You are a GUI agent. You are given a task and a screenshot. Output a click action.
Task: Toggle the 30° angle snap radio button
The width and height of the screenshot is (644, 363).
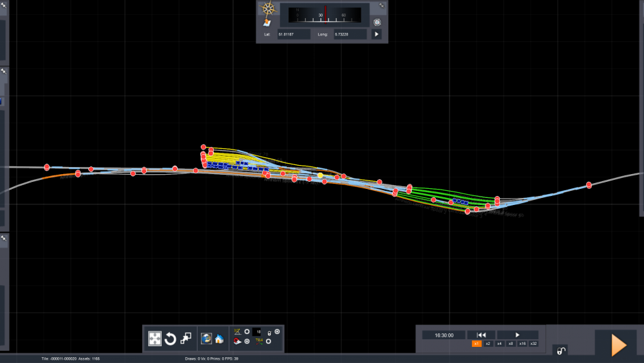247,331
